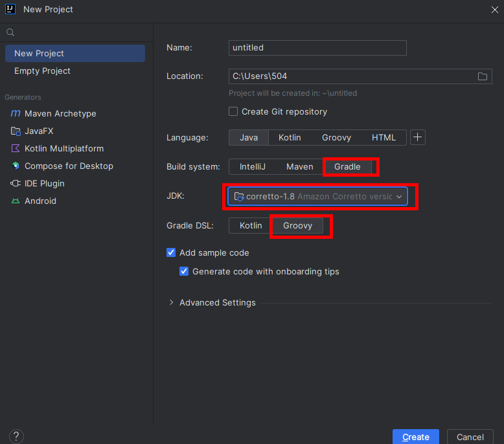Click the sidebar search field
The height and width of the screenshot is (444, 504).
(76, 32)
